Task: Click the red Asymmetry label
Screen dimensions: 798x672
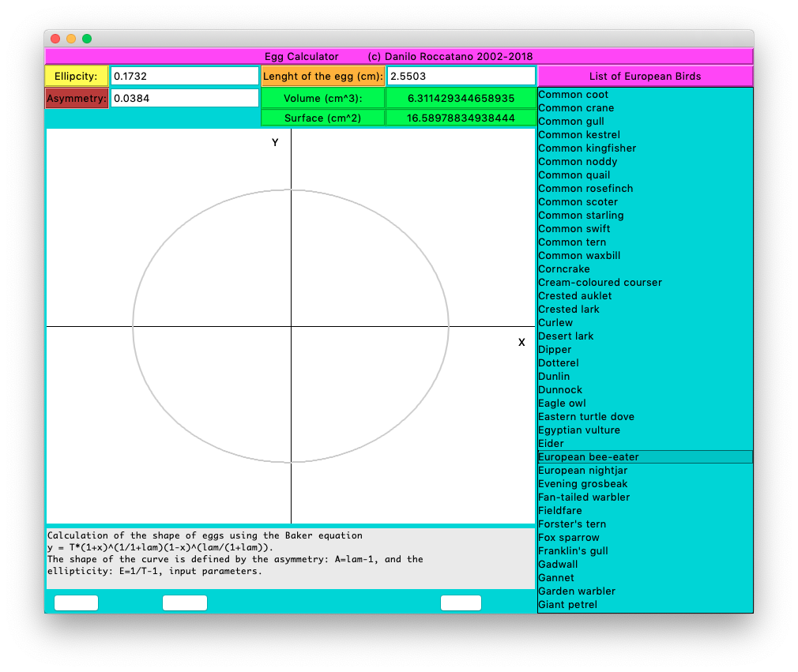Action: pos(77,99)
